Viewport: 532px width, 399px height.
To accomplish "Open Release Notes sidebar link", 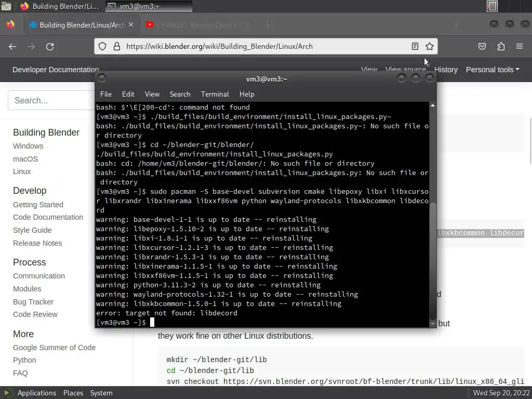I will (x=37, y=243).
